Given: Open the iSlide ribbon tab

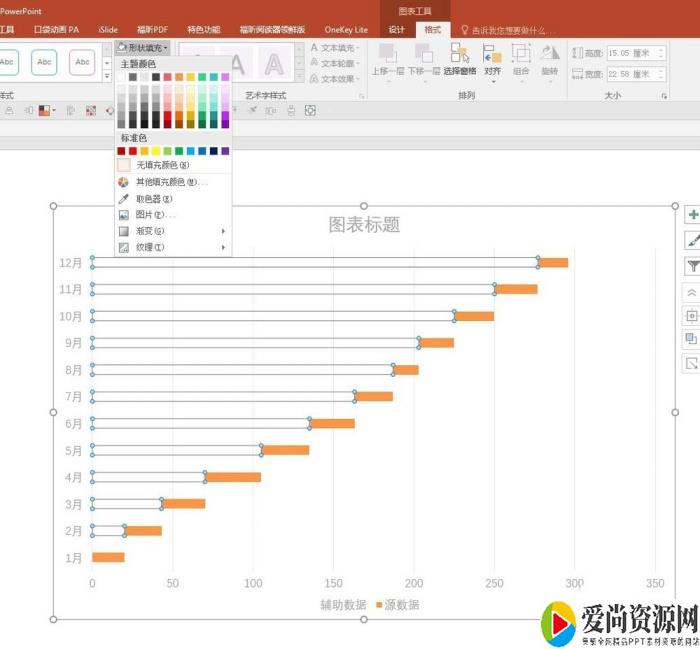Looking at the screenshot, I should pyautogui.click(x=108, y=30).
